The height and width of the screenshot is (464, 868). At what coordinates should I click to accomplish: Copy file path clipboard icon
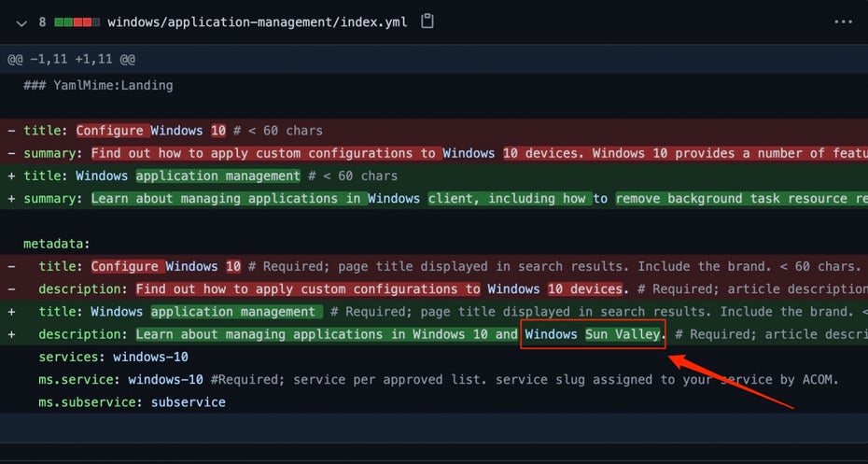[427, 22]
